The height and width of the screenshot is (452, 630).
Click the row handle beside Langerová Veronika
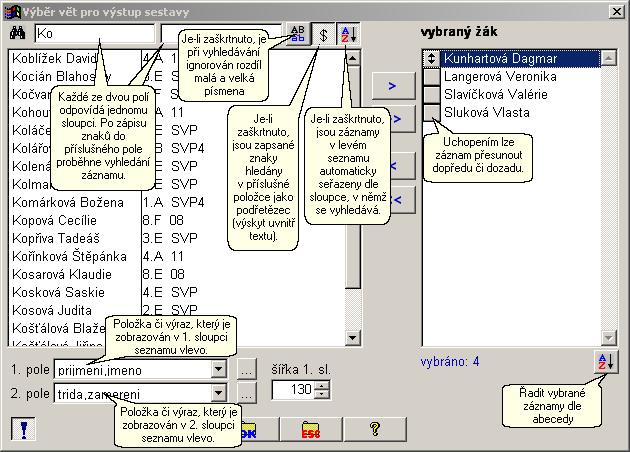point(432,76)
